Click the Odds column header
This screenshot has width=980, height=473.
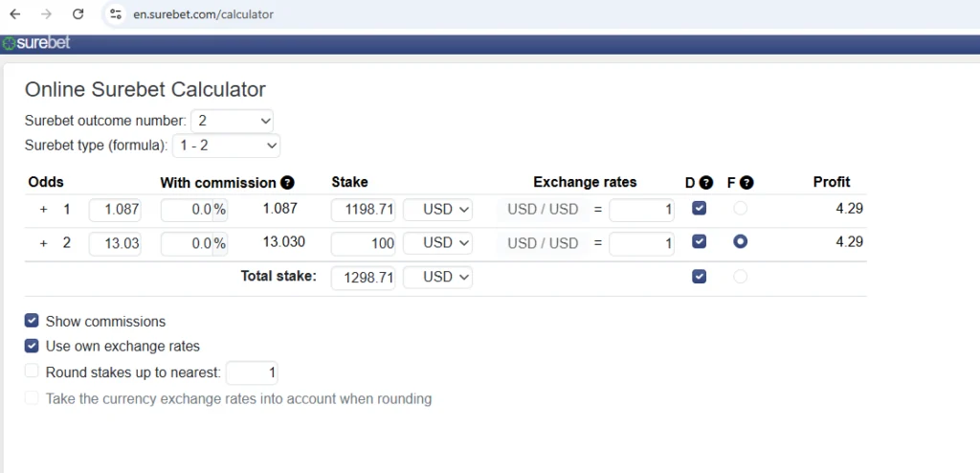[x=46, y=182]
